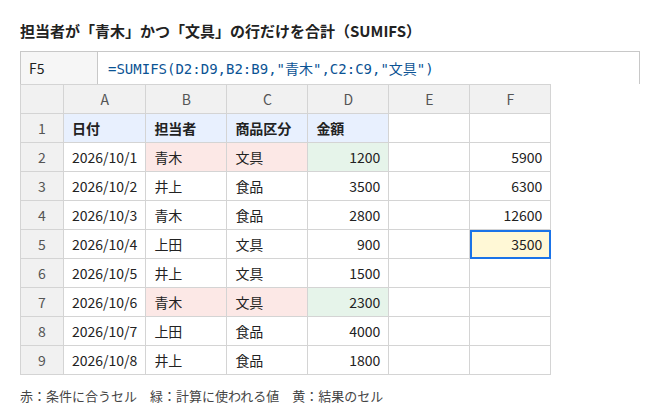Click 上田 in row 8
Image resolution: width=660 pixels, height=419 pixels.
pyautogui.click(x=186, y=332)
